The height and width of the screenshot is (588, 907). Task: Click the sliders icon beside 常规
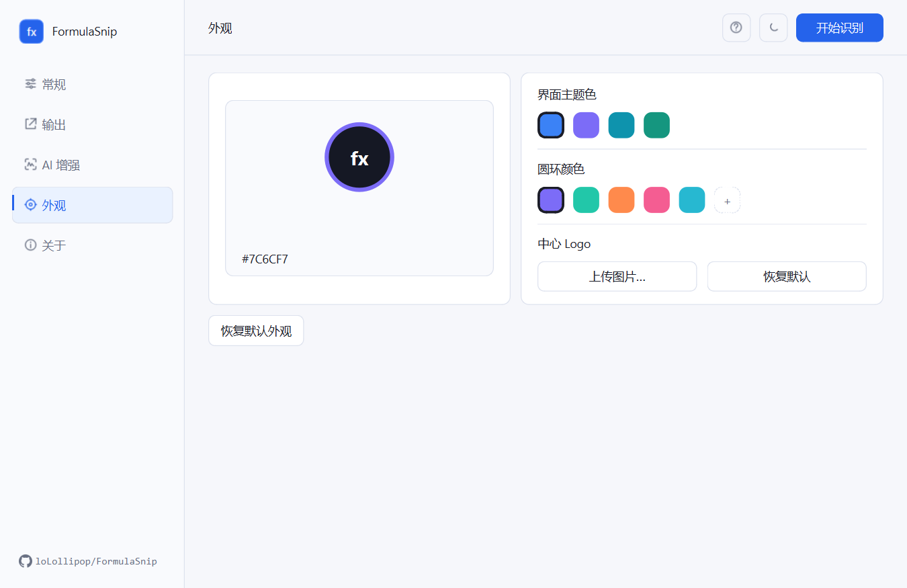(30, 84)
